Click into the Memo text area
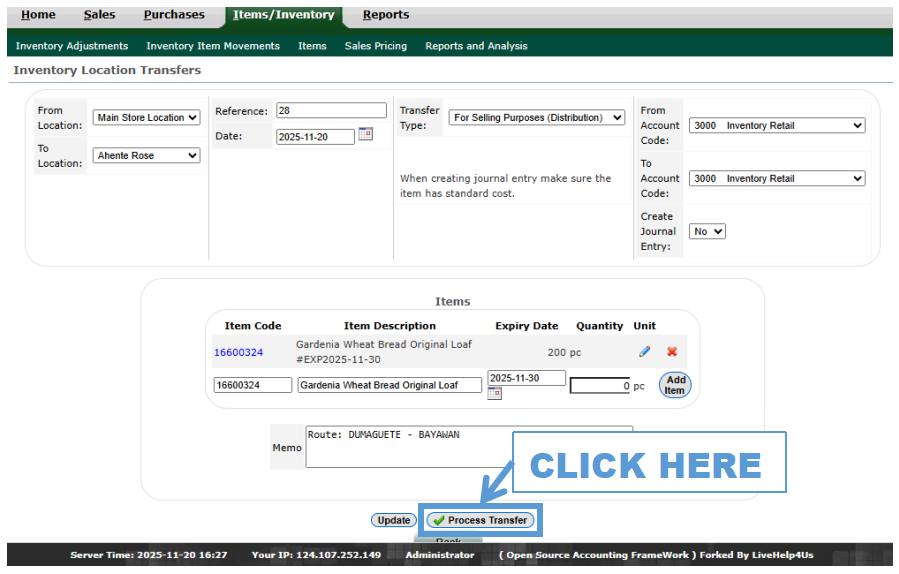Viewport: 899px width, 574px height. [468, 447]
